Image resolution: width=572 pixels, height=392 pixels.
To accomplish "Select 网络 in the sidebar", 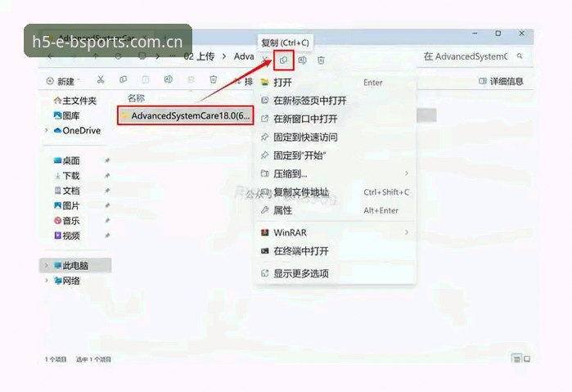I will click(66, 281).
